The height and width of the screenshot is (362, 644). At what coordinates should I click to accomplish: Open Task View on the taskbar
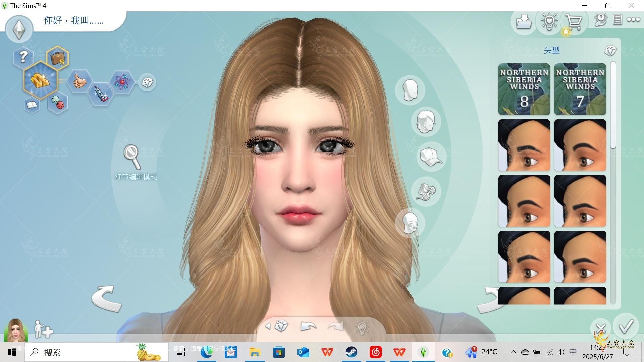[x=181, y=352]
